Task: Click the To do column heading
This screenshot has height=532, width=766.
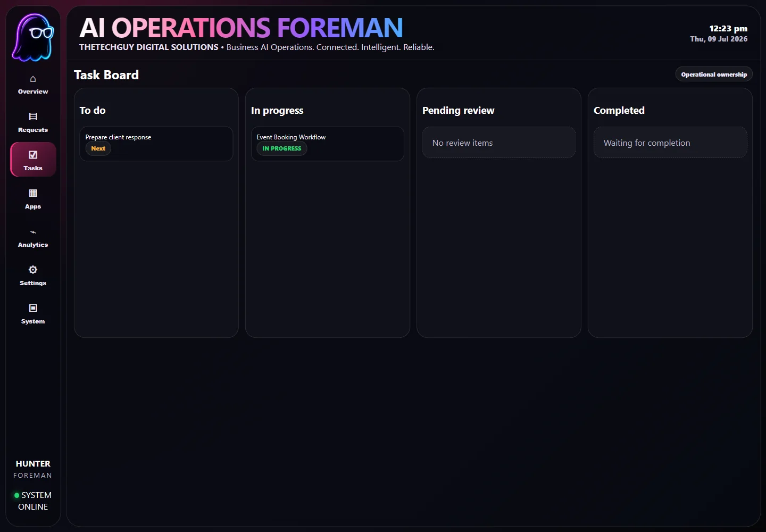Action: pos(93,111)
